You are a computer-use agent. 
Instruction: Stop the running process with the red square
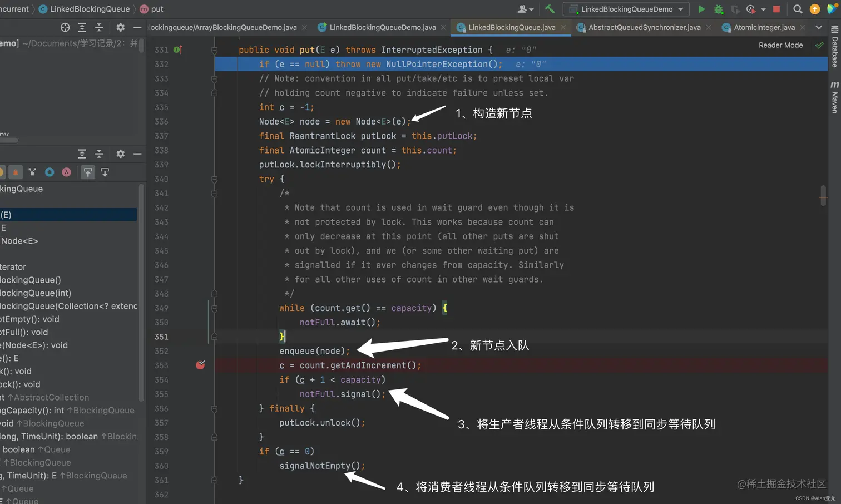[776, 9]
